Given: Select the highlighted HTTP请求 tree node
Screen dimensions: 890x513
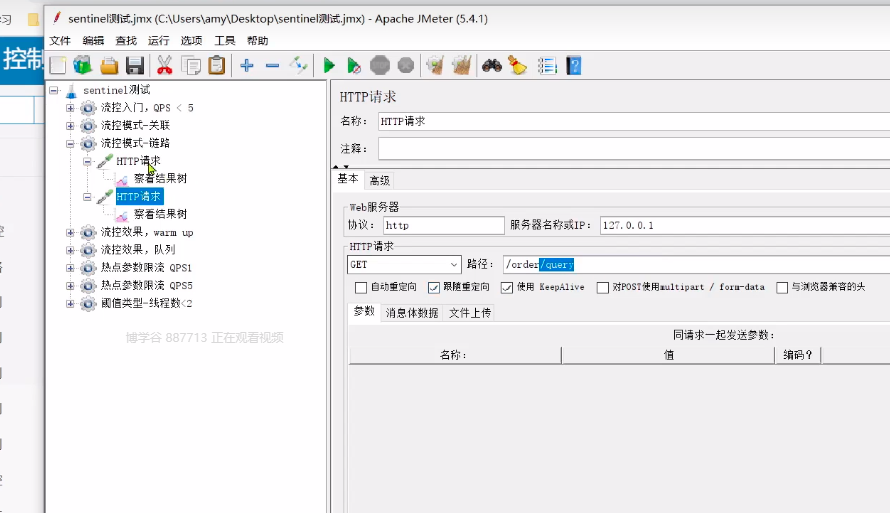Looking at the screenshot, I should pos(139,197).
